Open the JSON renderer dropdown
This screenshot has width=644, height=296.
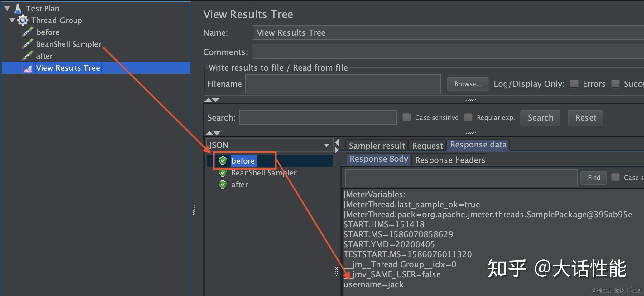(x=326, y=145)
